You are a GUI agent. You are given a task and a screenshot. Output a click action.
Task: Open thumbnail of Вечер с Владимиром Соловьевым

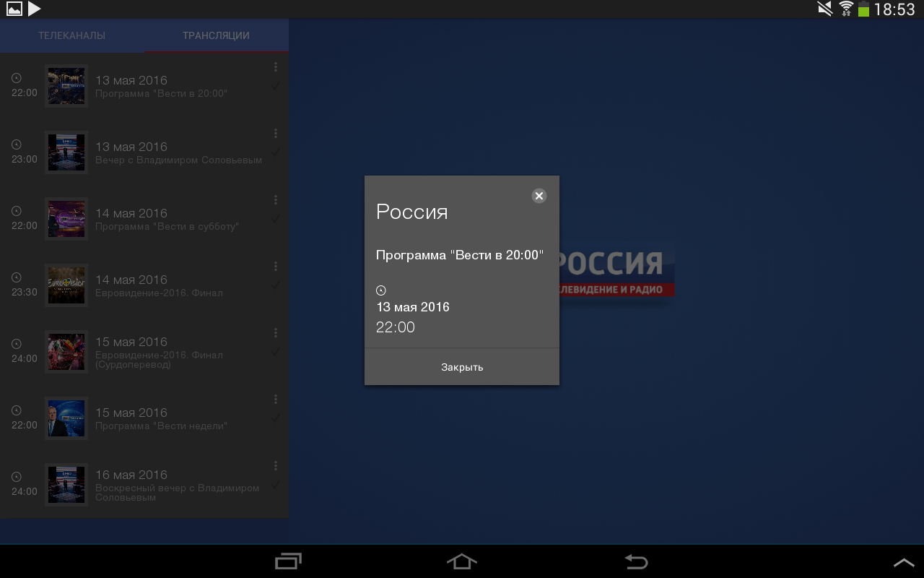pyautogui.click(x=66, y=152)
